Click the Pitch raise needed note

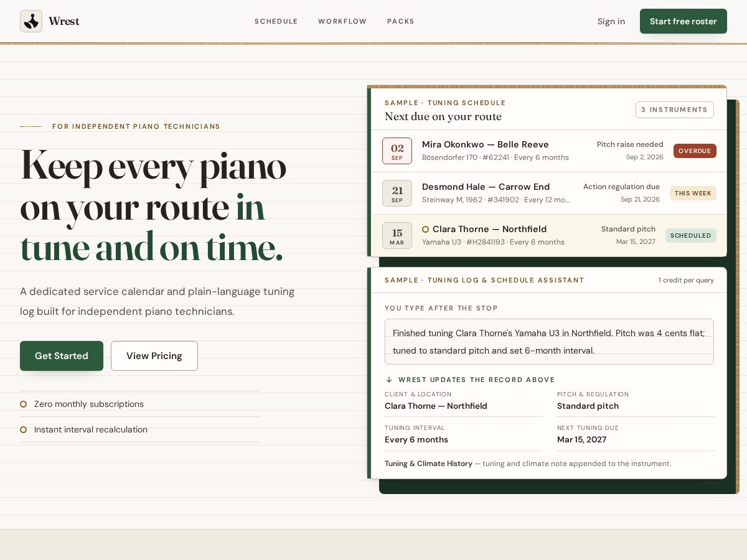coord(630,144)
